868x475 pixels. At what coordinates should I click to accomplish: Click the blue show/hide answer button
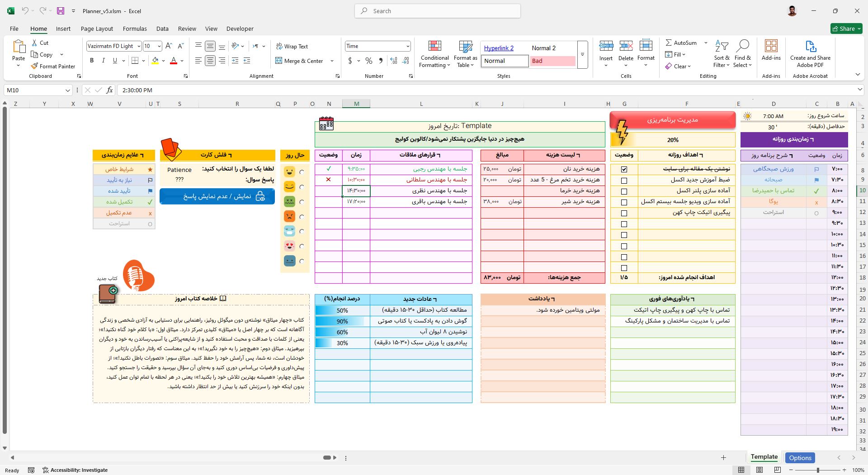217,196
